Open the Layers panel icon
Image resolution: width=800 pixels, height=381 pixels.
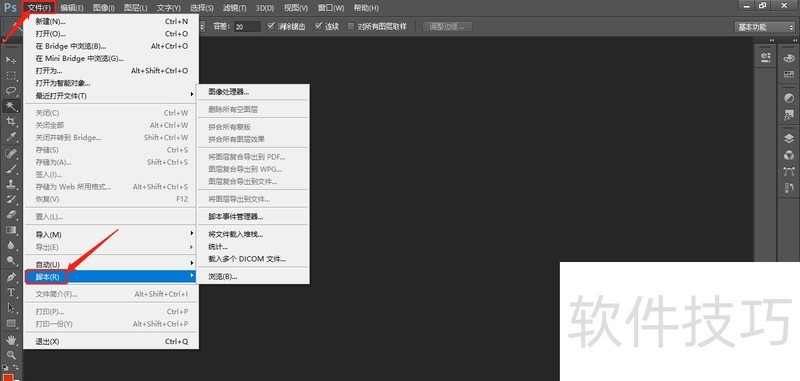[789, 139]
